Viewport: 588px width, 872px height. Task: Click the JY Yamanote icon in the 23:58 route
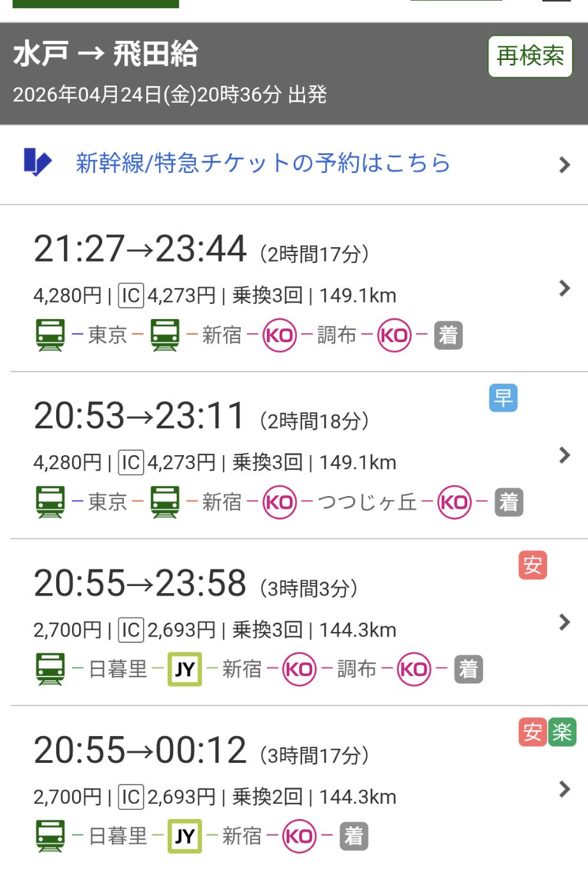point(185,669)
